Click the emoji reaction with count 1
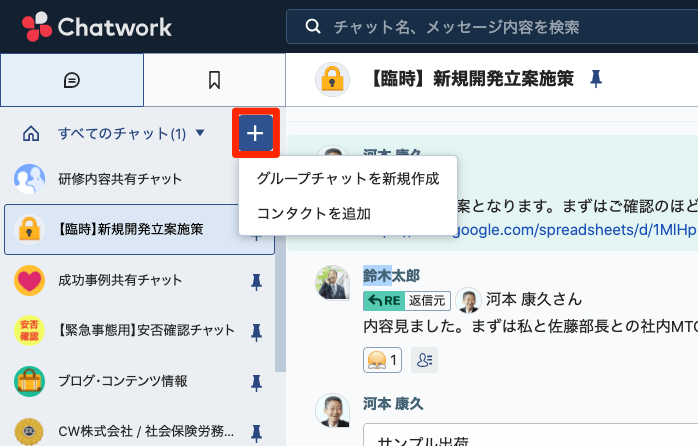 383,360
